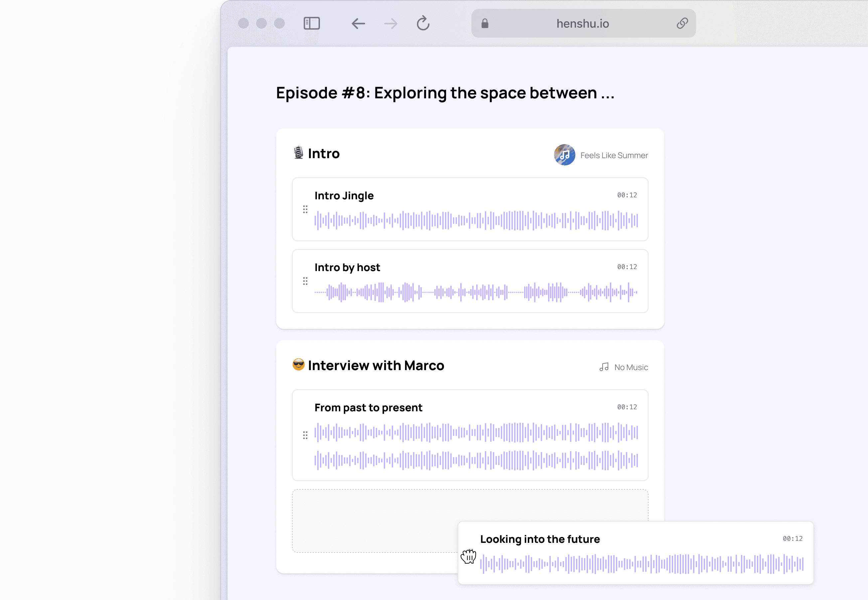Image resolution: width=868 pixels, height=600 pixels.
Task: Reload the page
Action: [x=423, y=23]
